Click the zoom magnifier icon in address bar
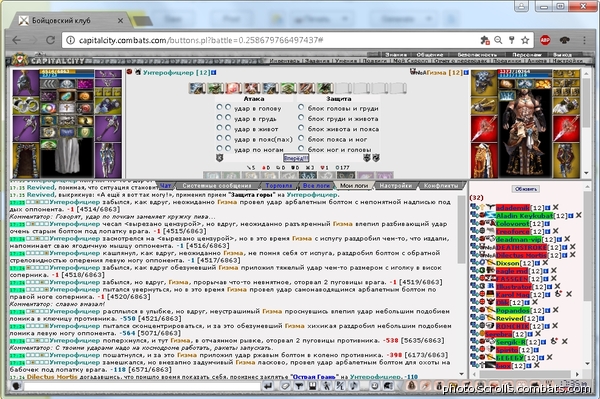600x399 pixels. tap(498, 40)
